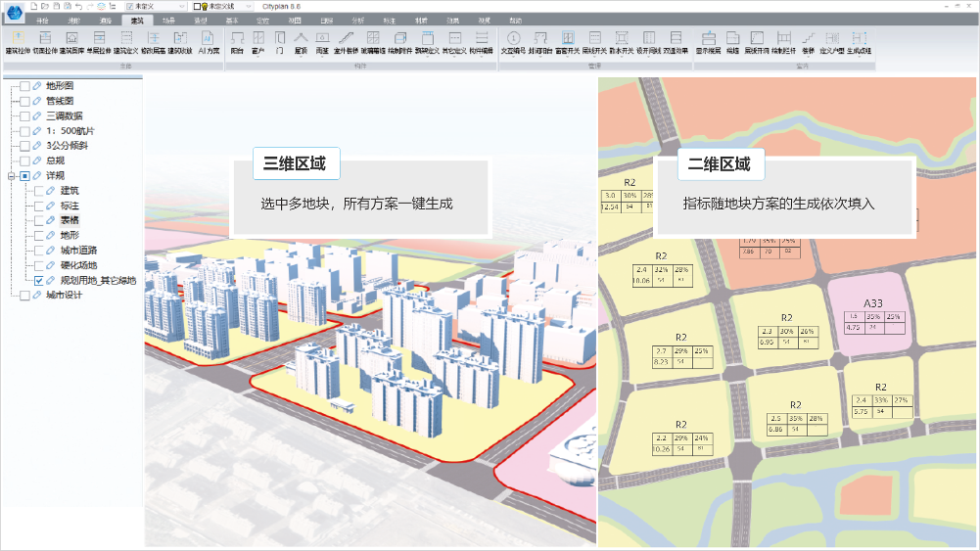Viewport: 980px width, 551px height.
Task: Tick the 1:500航片 layer checkbox
Action: click(25, 131)
